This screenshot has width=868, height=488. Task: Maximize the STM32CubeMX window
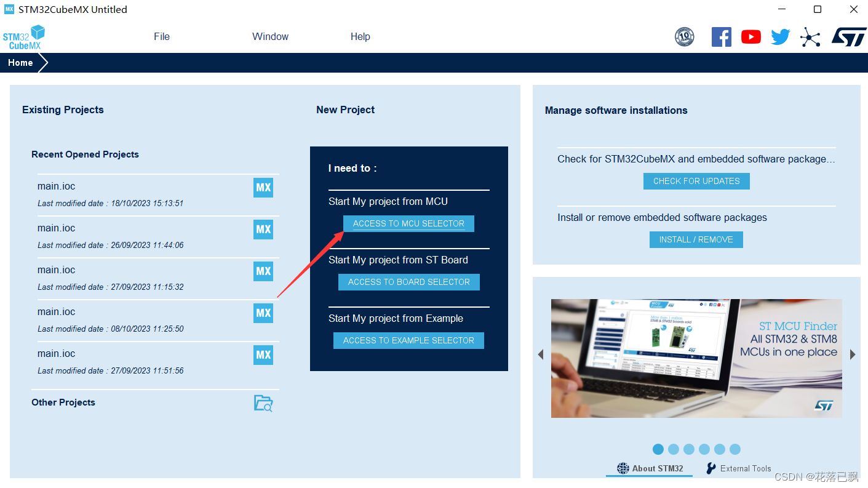[818, 9]
